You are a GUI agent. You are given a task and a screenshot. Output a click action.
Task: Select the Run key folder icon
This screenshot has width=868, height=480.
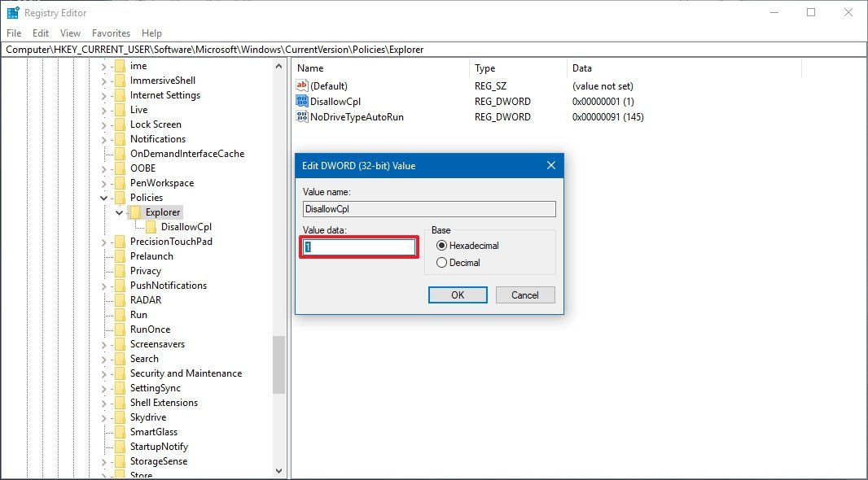click(120, 314)
